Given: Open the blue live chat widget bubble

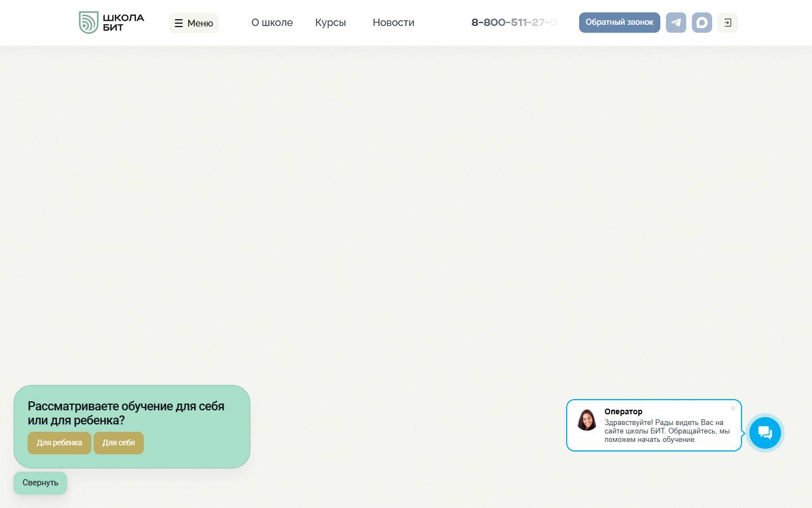Looking at the screenshot, I should click(x=765, y=433).
